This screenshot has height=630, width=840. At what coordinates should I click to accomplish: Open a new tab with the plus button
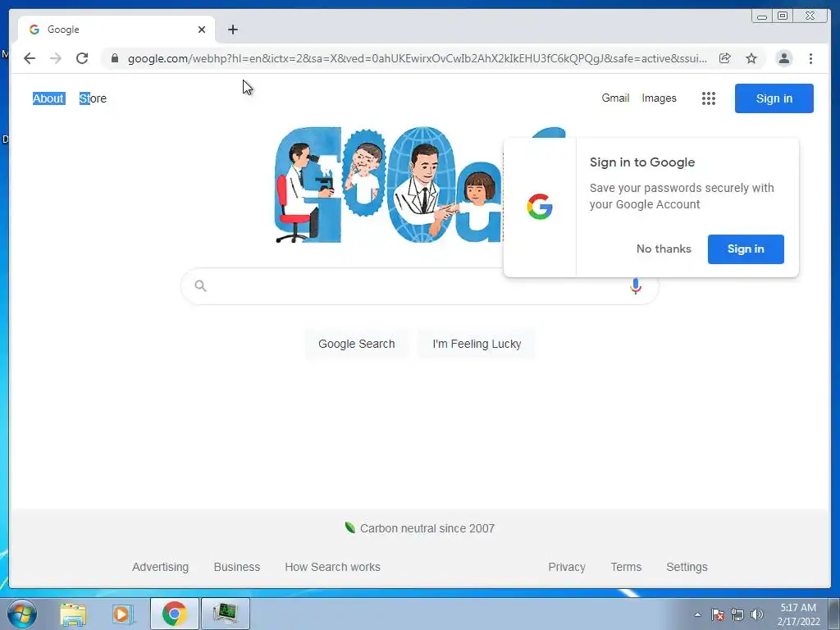click(x=232, y=30)
